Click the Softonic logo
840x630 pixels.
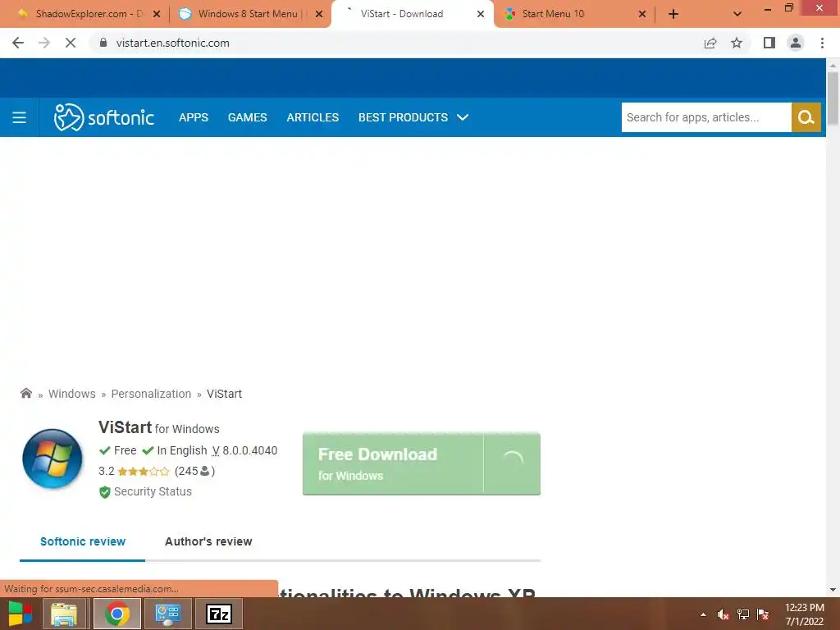point(104,117)
